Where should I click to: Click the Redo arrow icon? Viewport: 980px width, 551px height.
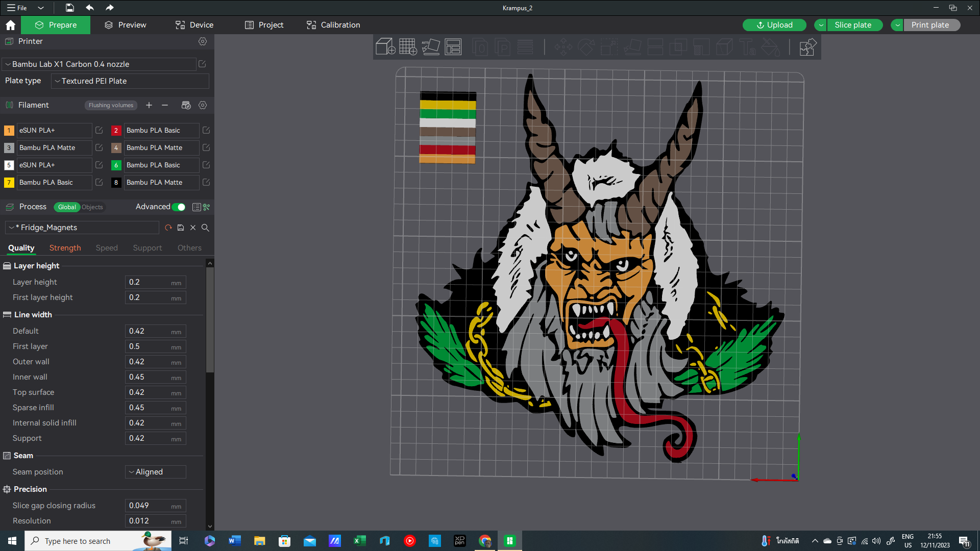(x=109, y=8)
